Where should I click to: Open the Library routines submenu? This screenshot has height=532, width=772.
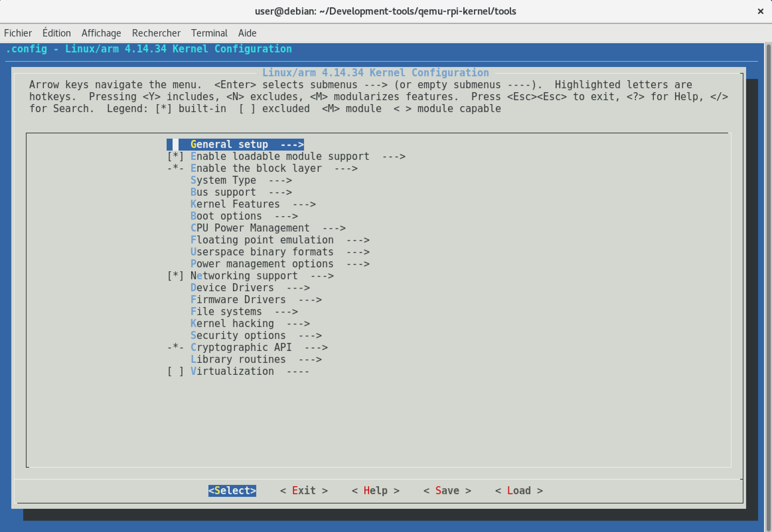tap(256, 359)
